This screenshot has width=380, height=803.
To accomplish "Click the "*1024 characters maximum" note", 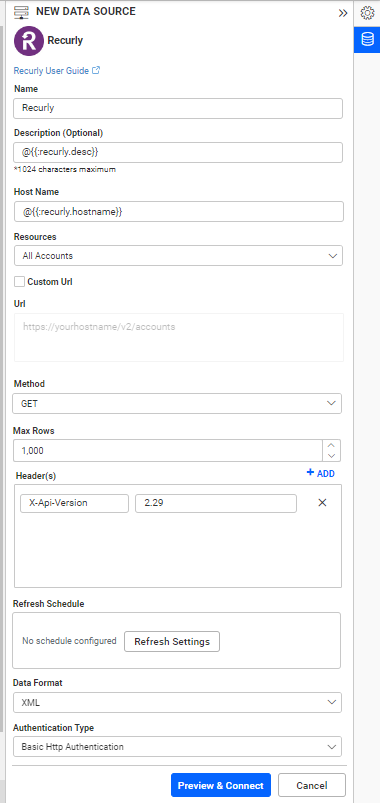I will pos(65,170).
